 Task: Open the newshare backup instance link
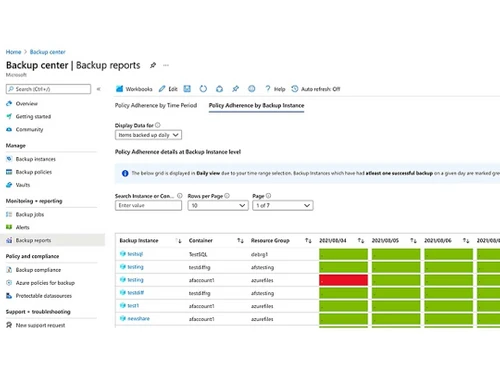pyautogui.click(x=139, y=319)
